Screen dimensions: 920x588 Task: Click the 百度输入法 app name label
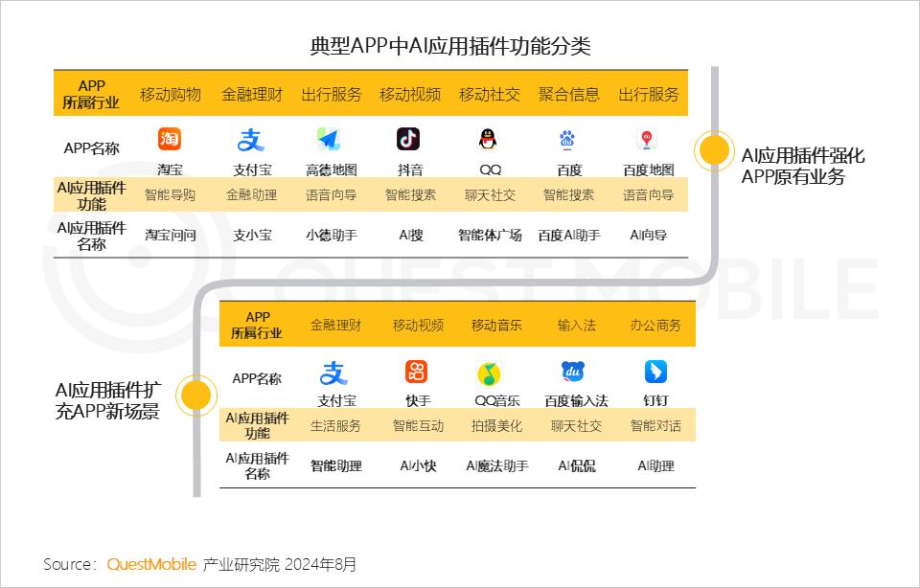click(x=576, y=401)
